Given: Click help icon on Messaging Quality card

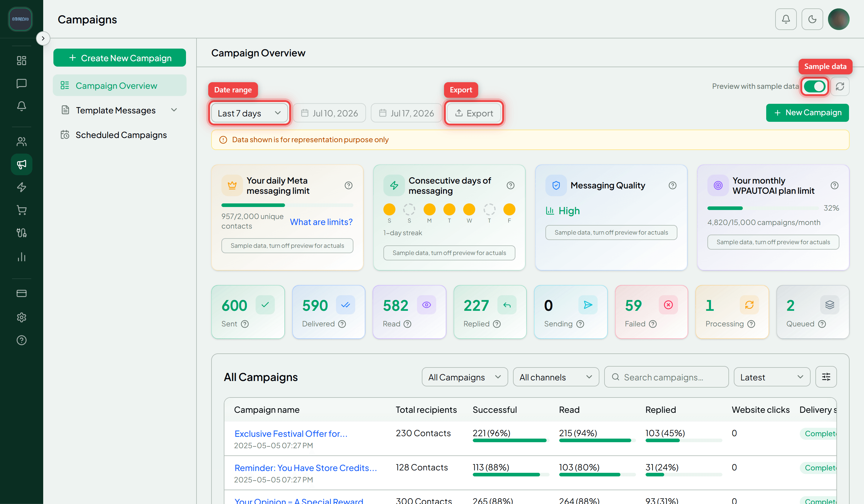Looking at the screenshot, I should tap(672, 185).
